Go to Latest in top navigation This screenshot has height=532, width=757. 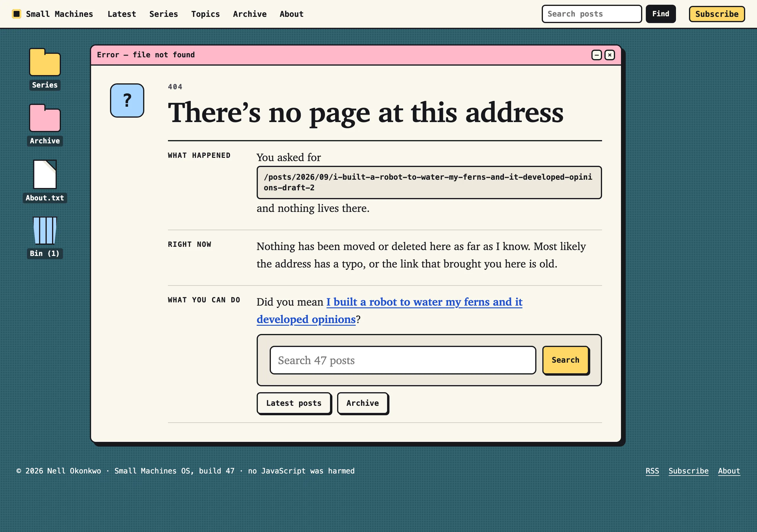pyautogui.click(x=122, y=14)
